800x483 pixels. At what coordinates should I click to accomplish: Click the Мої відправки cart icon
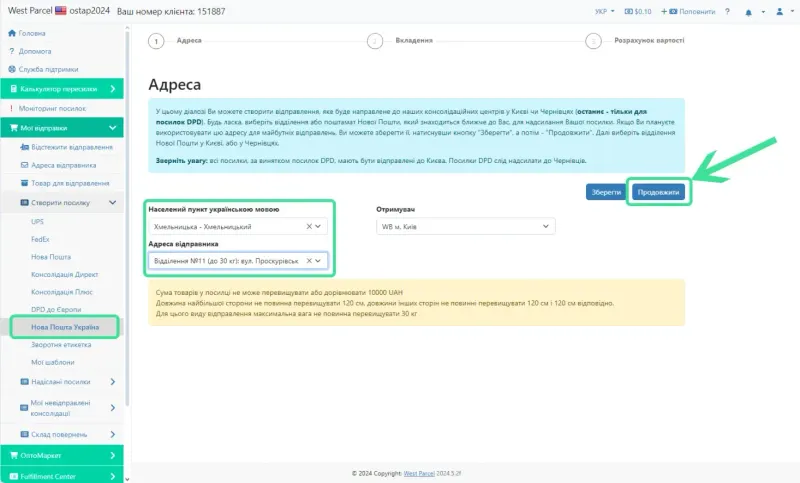pyautogui.click(x=13, y=128)
